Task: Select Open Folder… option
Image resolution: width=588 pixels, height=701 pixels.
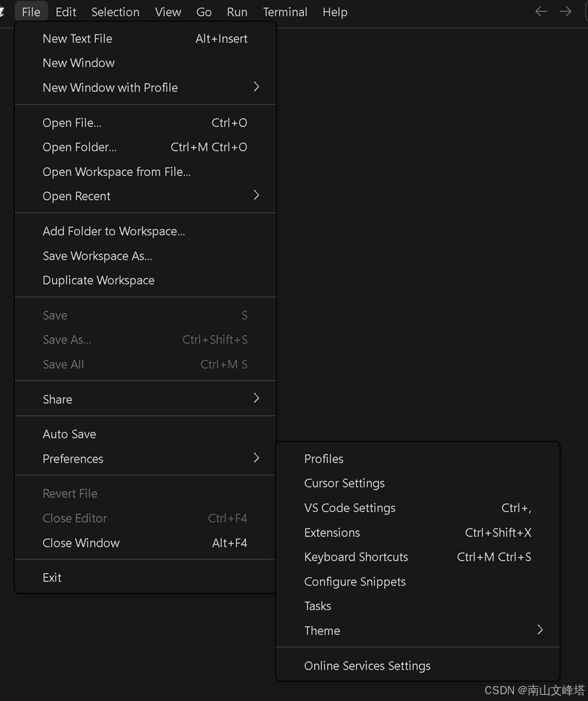Action: (x=80, y=147)
